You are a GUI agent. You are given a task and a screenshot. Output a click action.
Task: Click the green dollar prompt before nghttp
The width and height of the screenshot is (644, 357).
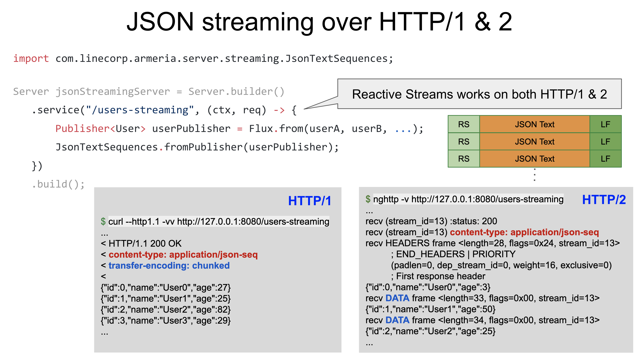point(368,199)
